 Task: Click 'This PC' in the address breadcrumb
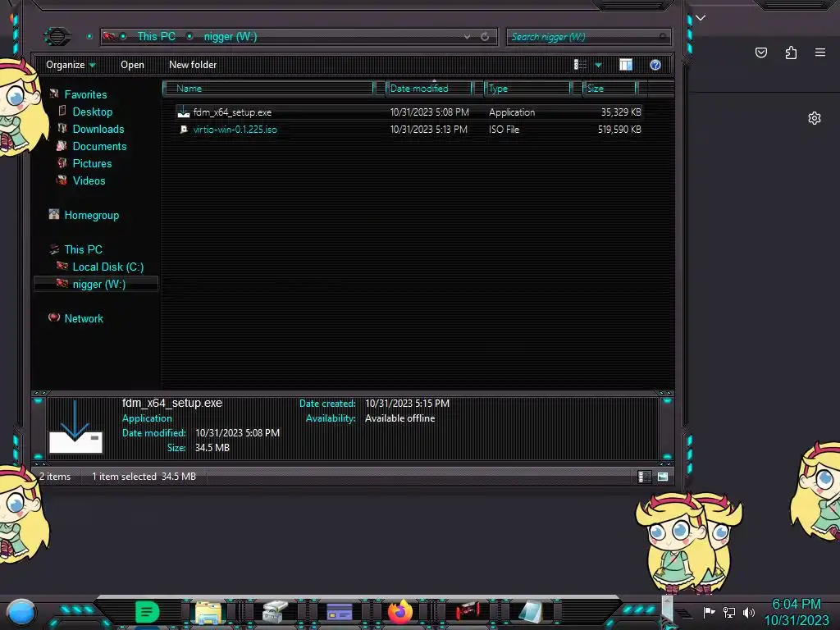156,36
